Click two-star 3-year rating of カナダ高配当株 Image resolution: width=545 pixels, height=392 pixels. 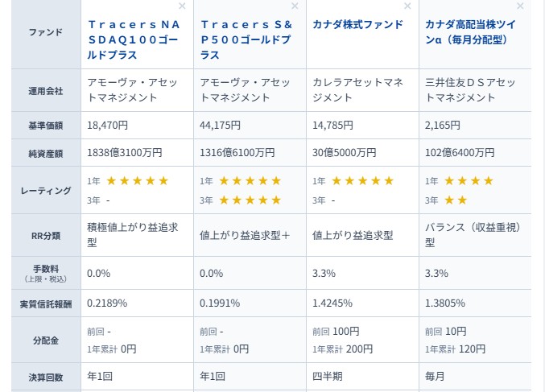click(455, 200)
